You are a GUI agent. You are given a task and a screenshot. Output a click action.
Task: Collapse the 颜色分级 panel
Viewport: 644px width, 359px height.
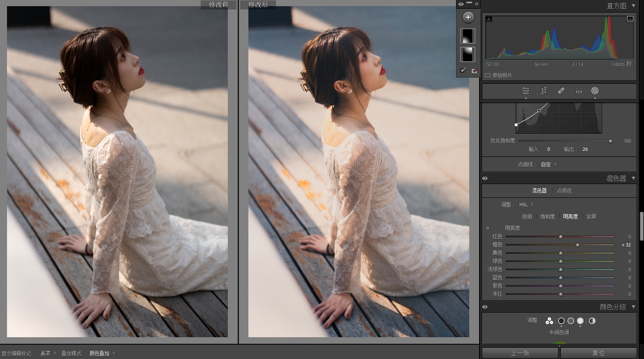pos(634,307)
